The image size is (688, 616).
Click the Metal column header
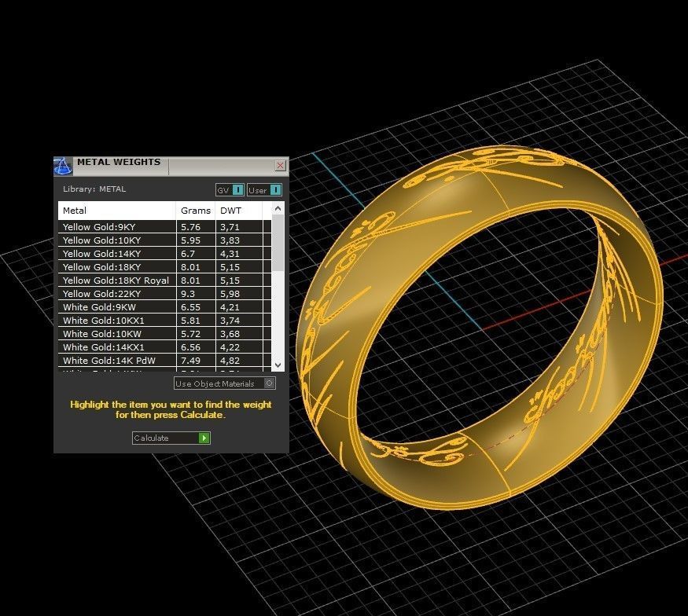[x=117, y=211]
